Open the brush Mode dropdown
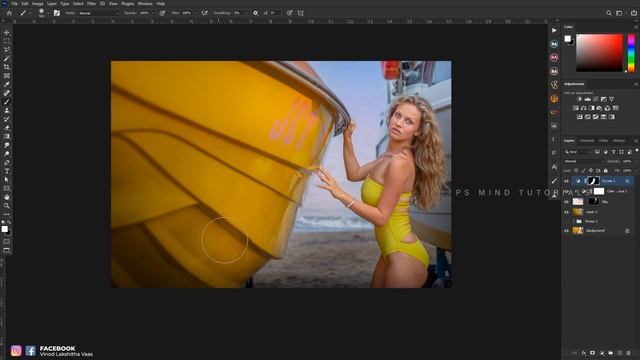This screenshot has width=640, height=360. [x=98, y=13]
